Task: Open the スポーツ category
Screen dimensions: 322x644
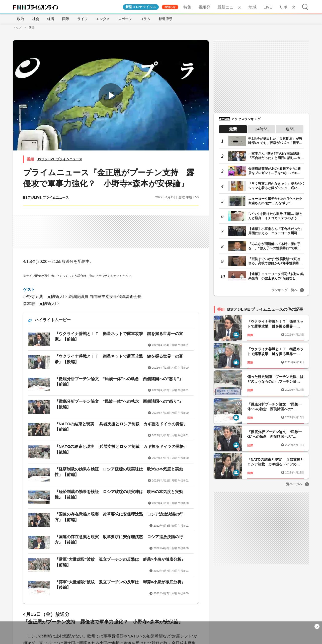Action: point(125,19)
